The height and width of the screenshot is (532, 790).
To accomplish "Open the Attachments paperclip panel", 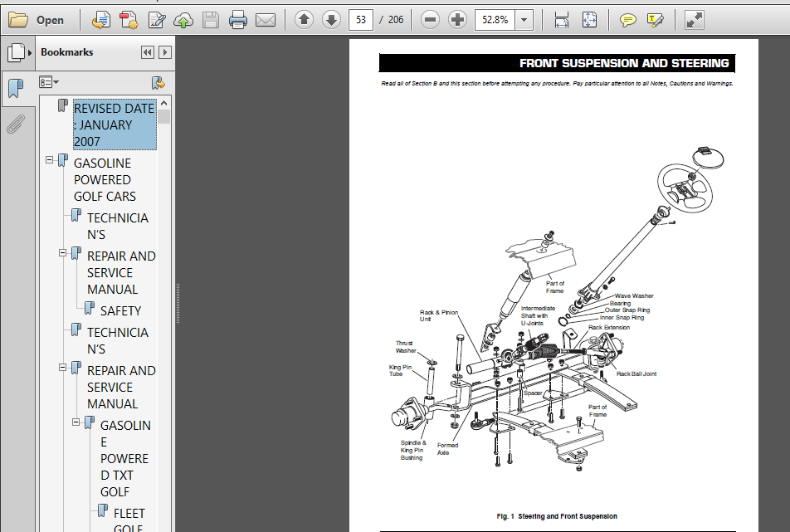I will 16,124.
